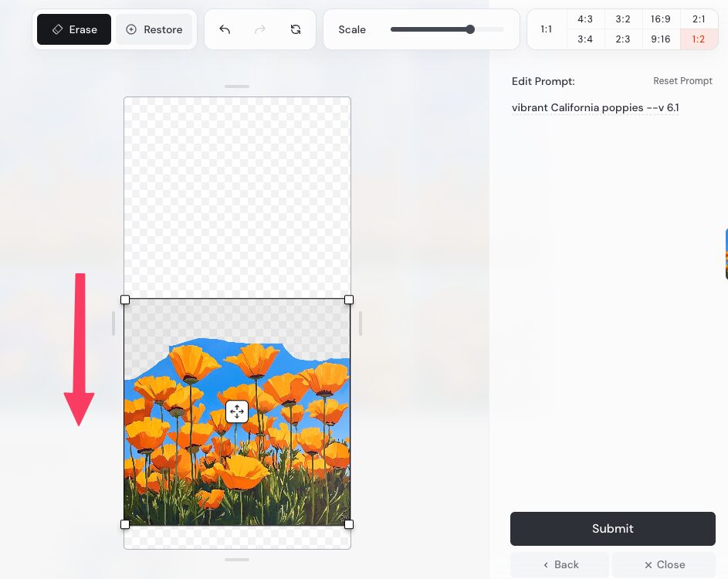Switch to the Restore tool
The height and width of the screenshot is (579, 728).
154,29
